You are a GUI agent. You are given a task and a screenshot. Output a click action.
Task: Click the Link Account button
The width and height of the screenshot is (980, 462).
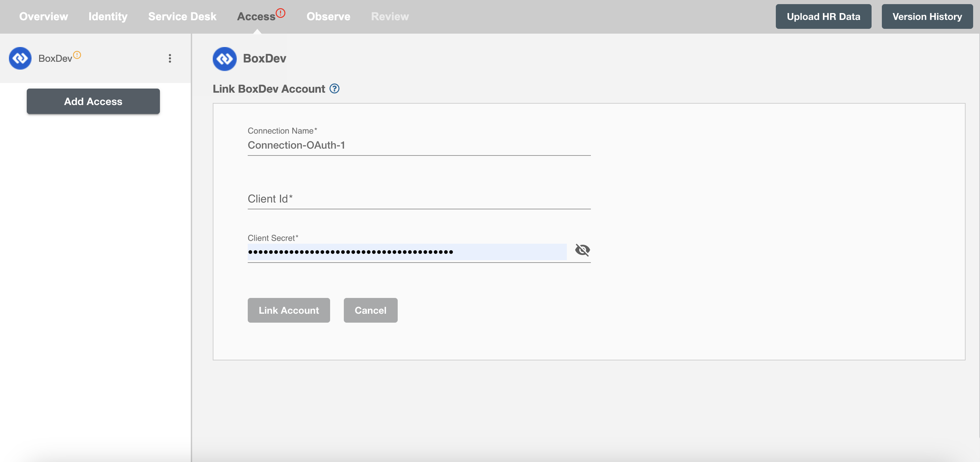289,310
